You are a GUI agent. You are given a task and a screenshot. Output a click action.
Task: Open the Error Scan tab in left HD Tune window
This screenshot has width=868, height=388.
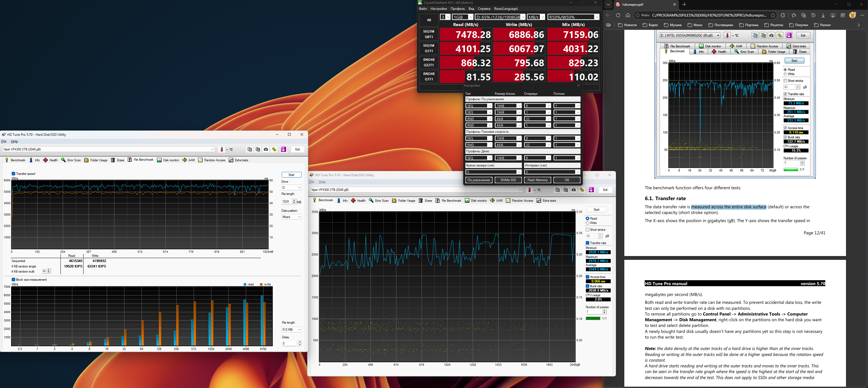pyautogui.click(x=71, y=160)
